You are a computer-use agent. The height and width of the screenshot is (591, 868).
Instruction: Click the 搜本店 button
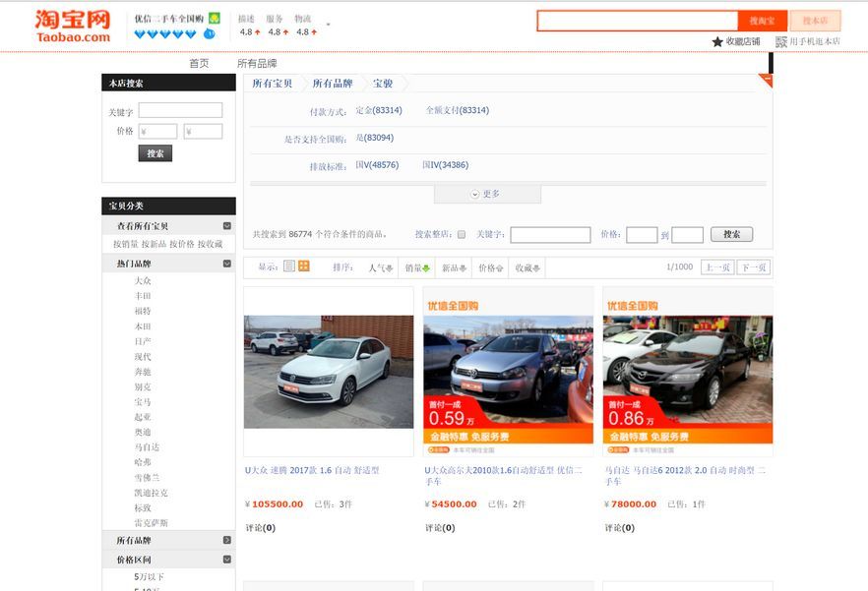[816, 21]
